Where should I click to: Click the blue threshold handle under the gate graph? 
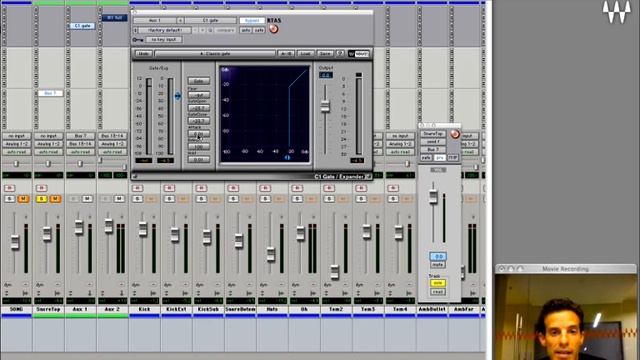tap(287, 158)
